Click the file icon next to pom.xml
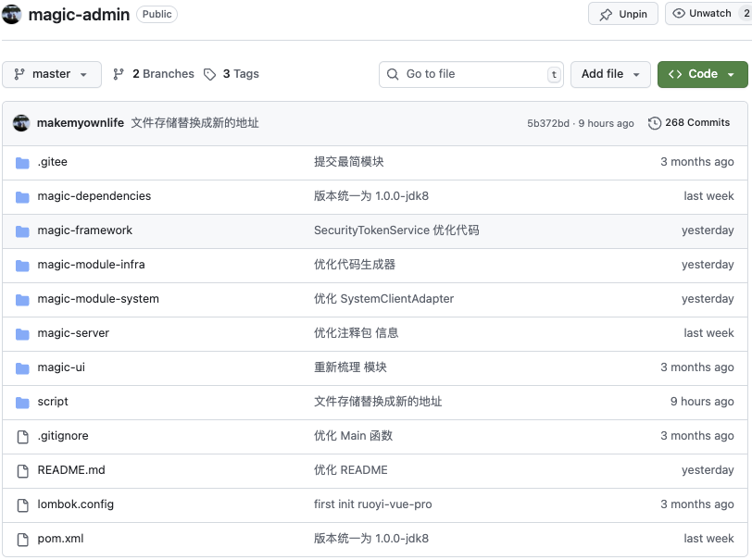 tap(22, 538)
